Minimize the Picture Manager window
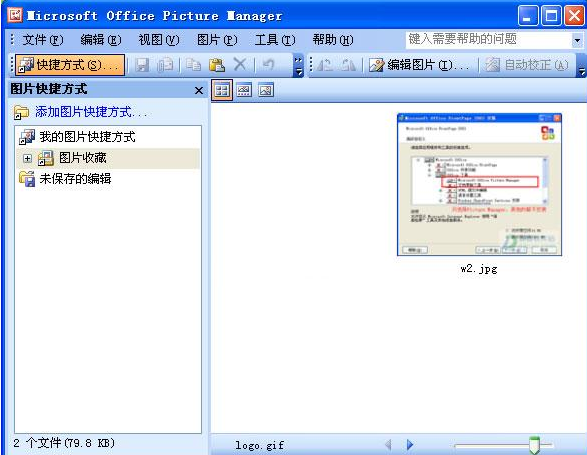Screen dimensions: 587x455 coord(527,16)
